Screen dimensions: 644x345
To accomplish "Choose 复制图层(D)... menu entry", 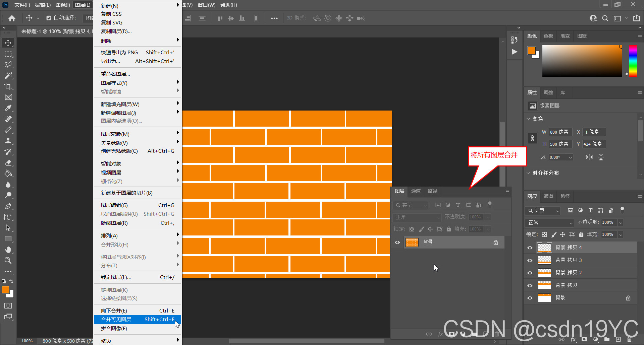I will [138, 31].
